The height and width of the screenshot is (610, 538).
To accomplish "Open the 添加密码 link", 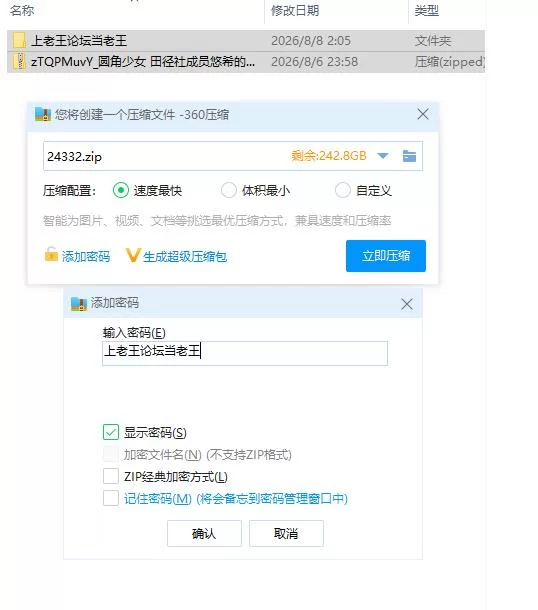I will coord(86,256).
